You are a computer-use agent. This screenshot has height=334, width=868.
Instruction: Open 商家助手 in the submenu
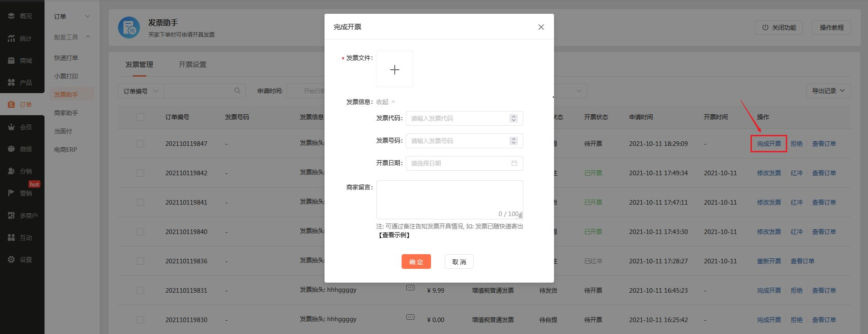tap(66, 113)
